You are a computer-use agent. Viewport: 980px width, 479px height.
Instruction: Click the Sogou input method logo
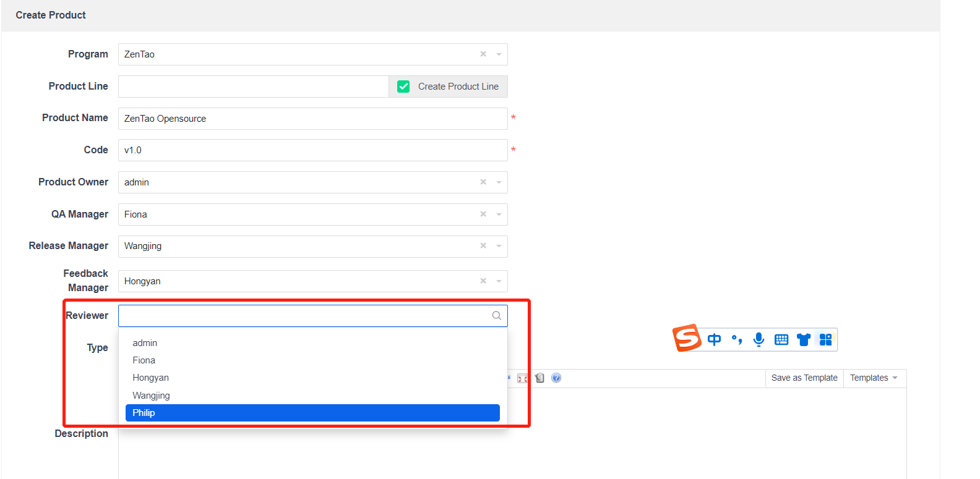(x=687, y=338)
